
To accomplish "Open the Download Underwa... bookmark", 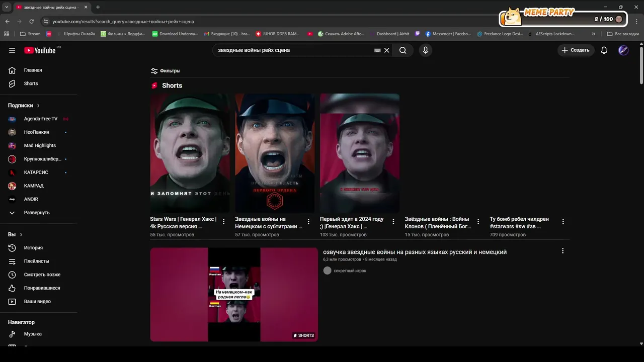I will (x=175, y=34).
